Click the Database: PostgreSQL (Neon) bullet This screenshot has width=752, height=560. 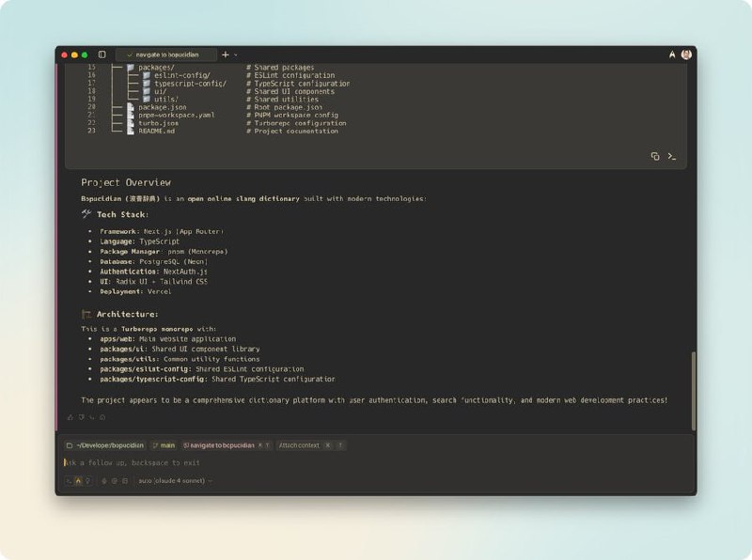(153, 262)
